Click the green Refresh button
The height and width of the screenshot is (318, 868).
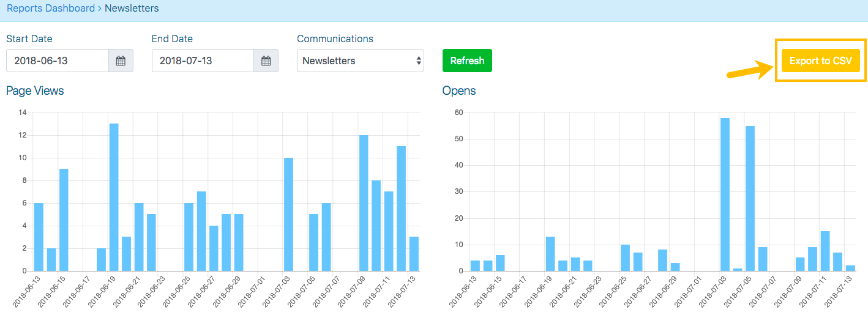click(467, 61)
